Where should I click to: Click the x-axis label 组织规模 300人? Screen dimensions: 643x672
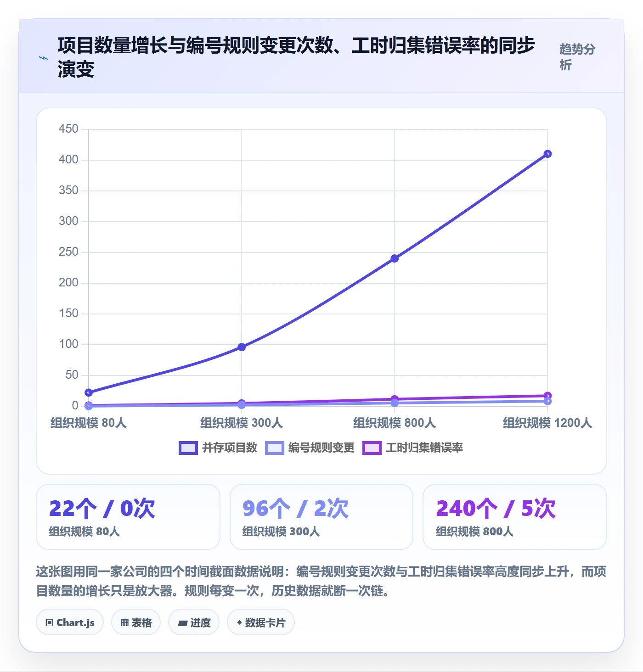point(242,423)
